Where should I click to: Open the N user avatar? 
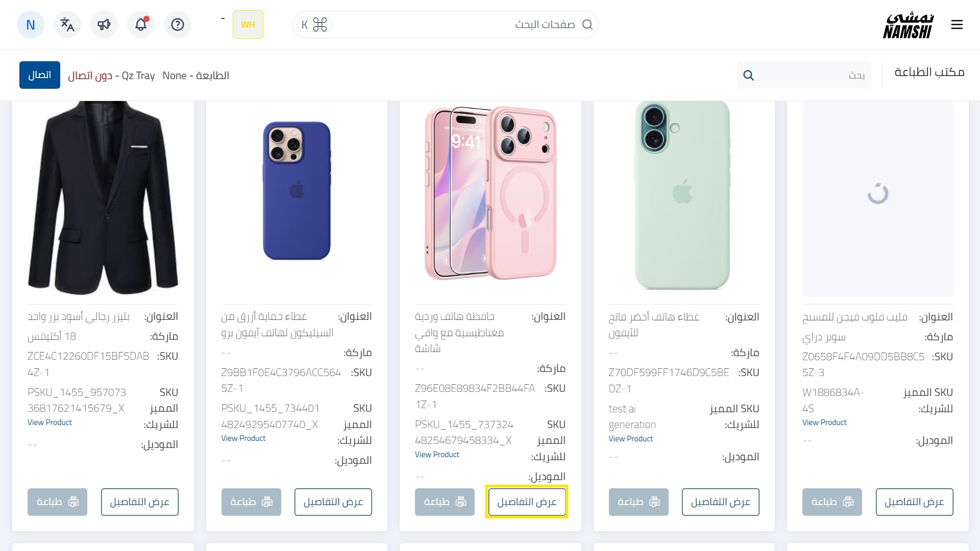point(31,24)
